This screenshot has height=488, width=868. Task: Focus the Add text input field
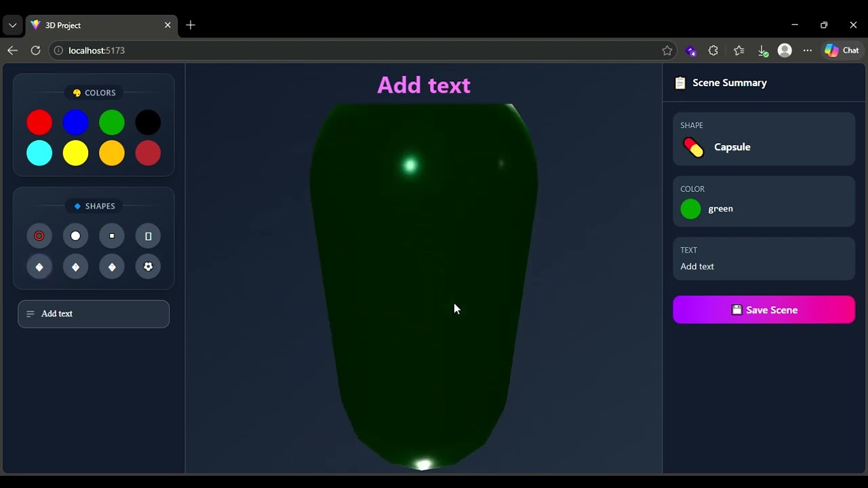point(94,314)
